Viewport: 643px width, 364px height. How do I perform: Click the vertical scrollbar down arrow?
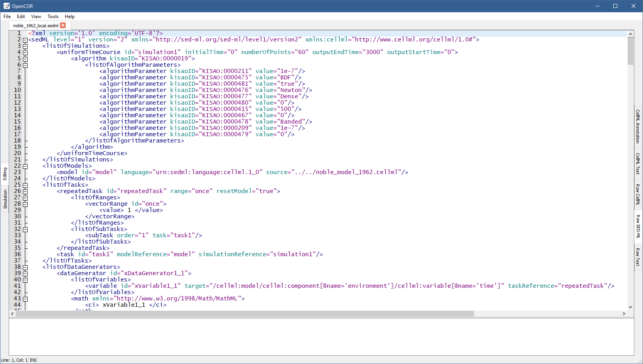pos(630,307)
